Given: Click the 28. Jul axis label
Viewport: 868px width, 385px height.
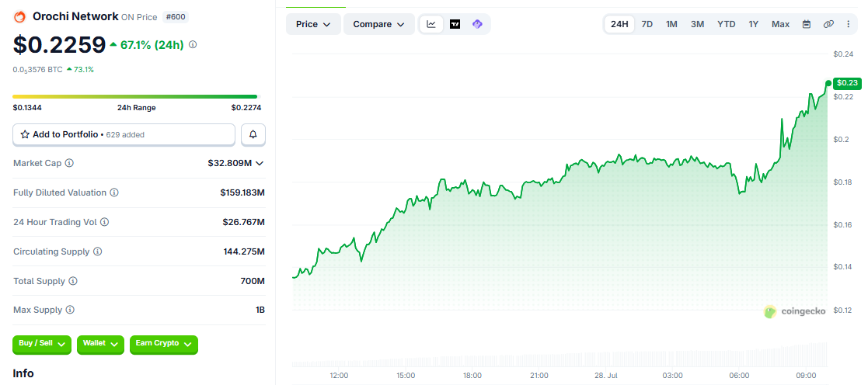Looking at the screenshot, I should tap(605, 376).
